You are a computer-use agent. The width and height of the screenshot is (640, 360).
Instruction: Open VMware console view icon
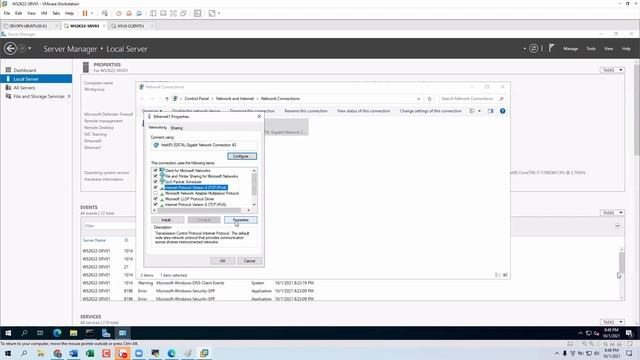(x=198, y=13)
